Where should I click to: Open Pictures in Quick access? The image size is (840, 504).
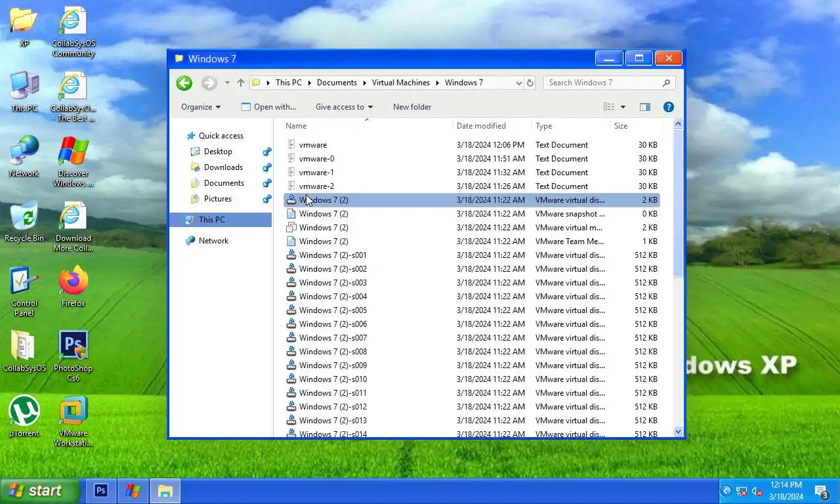[218, 199]
